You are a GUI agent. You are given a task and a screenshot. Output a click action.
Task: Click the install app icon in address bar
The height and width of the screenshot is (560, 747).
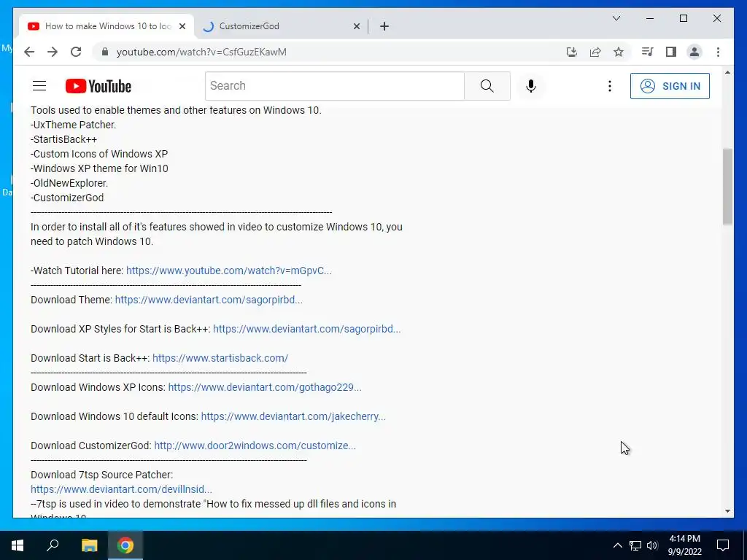[x=572, y=52]
